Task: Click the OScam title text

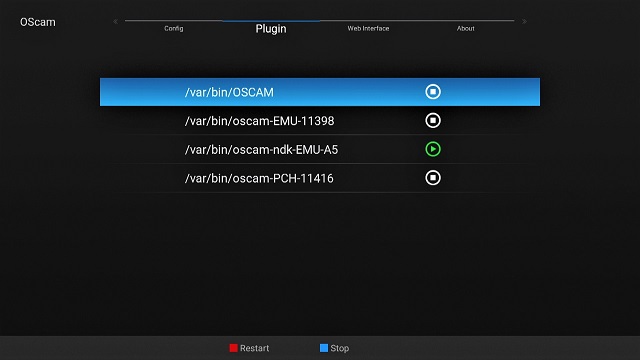Action: [x=38, y=22]
